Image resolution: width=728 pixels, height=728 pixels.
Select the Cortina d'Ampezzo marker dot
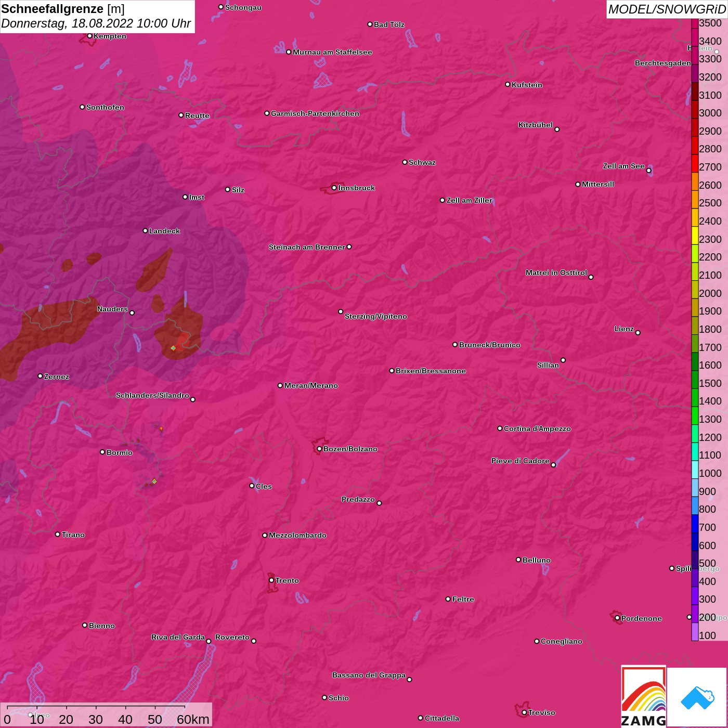500,428
